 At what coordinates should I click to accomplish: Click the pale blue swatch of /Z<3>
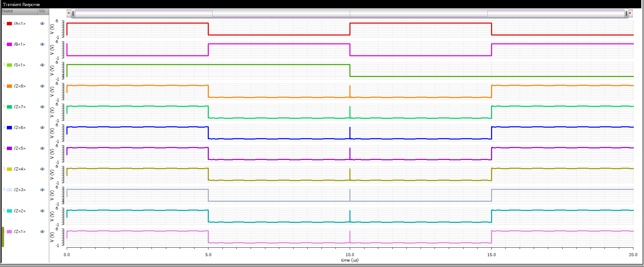(9, 190)
